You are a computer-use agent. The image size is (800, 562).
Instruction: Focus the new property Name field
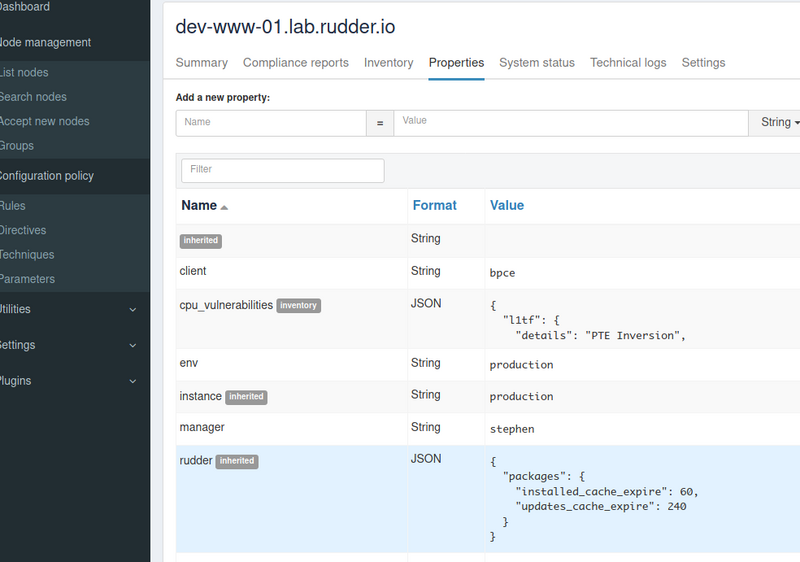(271, 123)
